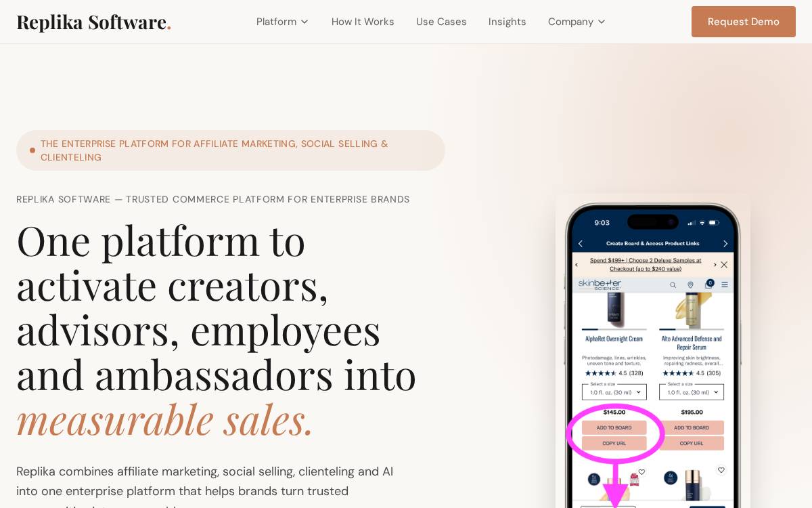The height and width of the screenshot is (508, 812).
Task: Open AlphaRet size dropdown 1.0 fl. oz.
Action: point(614,392)
